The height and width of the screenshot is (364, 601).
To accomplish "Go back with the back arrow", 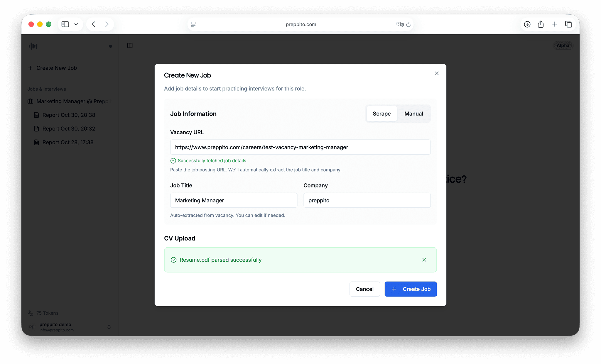I will 93,24.
